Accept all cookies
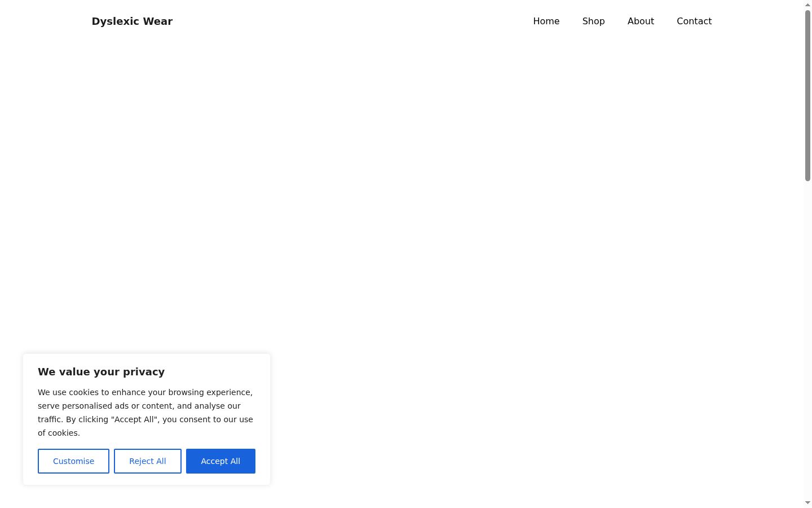This screenshot has height=508, width=812. pos(220,461)
